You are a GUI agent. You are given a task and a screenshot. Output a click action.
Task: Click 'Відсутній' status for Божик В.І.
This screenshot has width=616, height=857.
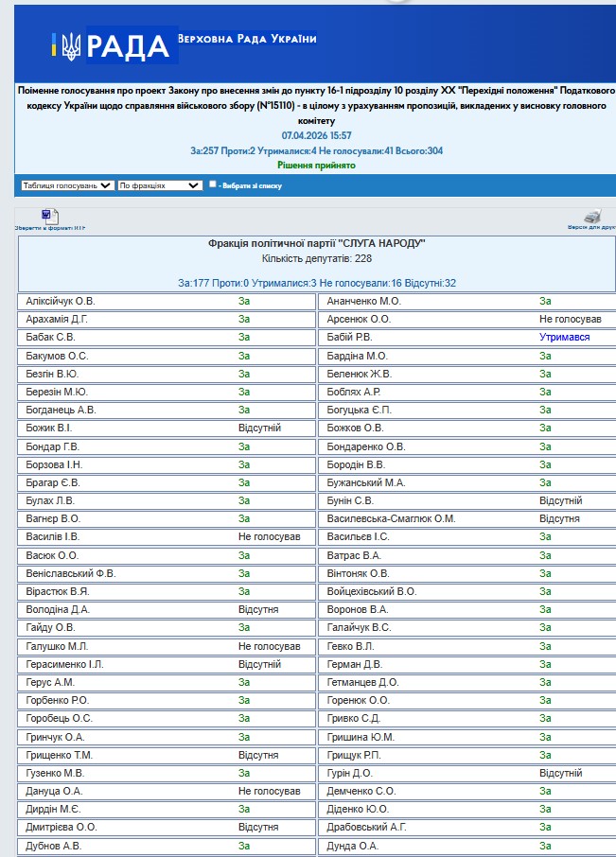point(259,428)
